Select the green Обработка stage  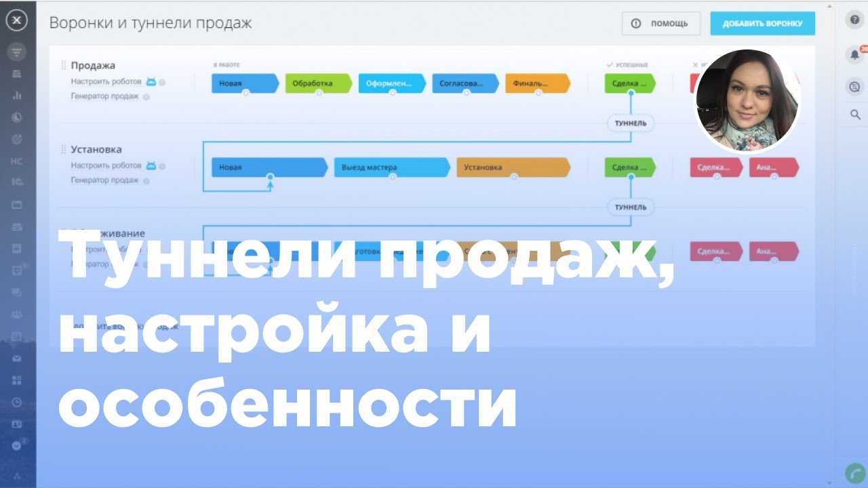click(x=319, y=83)
